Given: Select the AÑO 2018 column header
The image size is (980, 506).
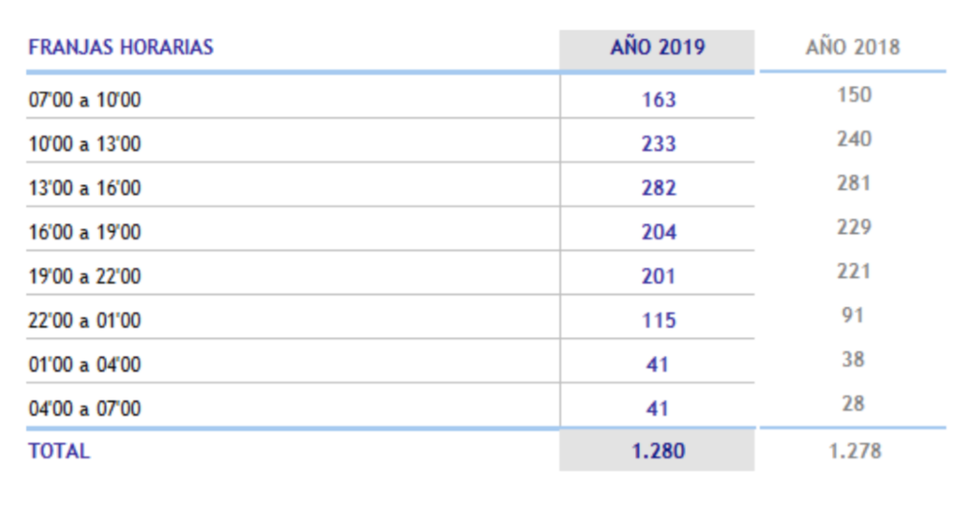Looking at the screenshot, I should 853,47.
